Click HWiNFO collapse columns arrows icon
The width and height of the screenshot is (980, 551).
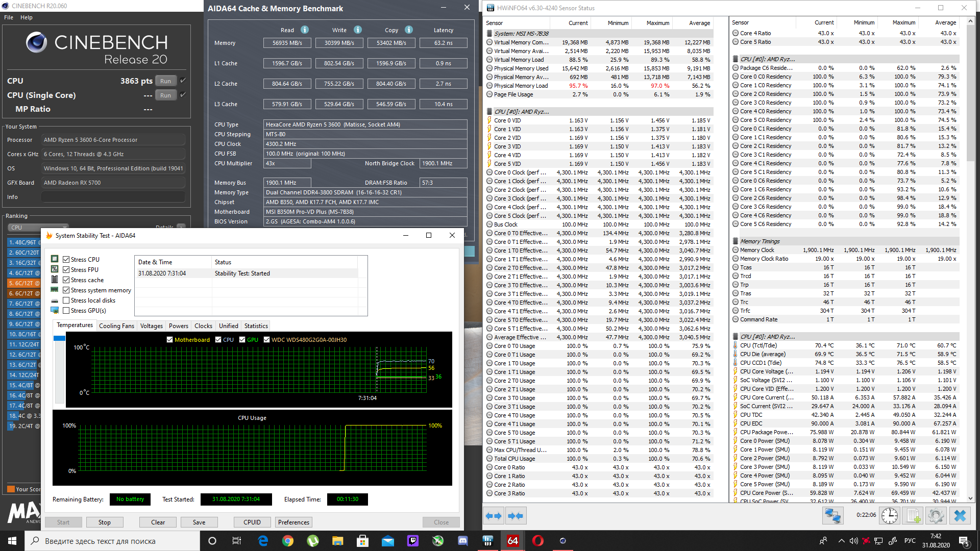pyautogui.click(x=516, y=516)
